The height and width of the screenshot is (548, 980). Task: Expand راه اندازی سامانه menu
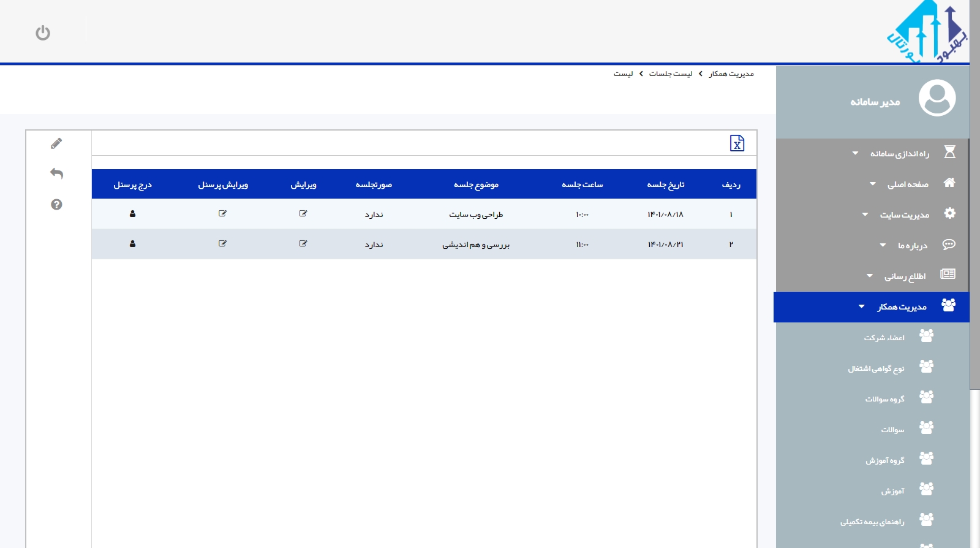[x=899, y=153]
